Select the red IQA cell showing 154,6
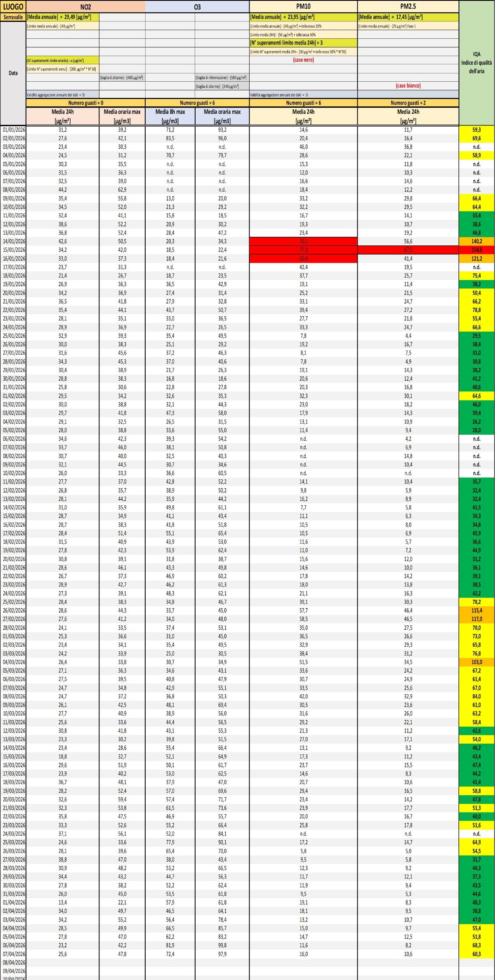This screenshot has width=495, height=980. pos(476,250)
